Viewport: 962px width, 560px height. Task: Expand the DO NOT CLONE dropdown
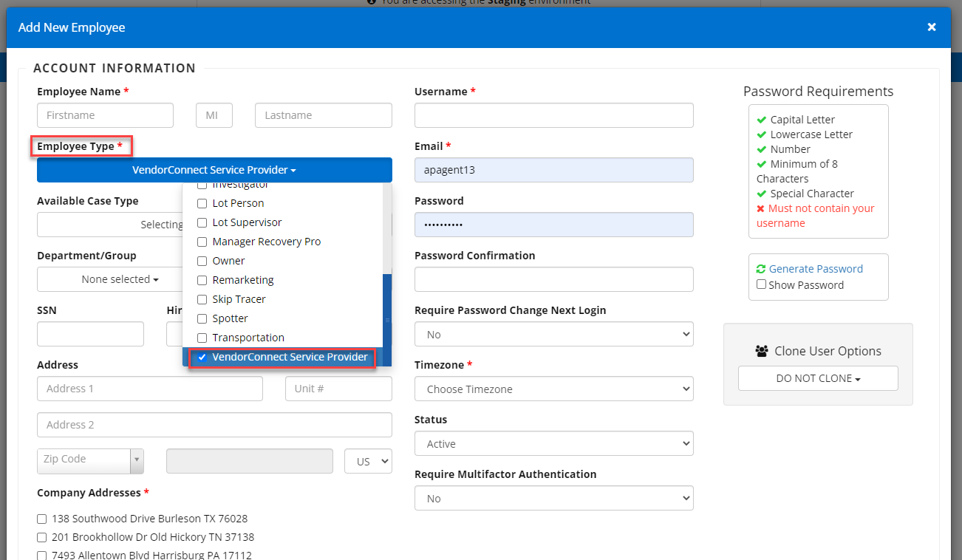(x=818, y=378)
